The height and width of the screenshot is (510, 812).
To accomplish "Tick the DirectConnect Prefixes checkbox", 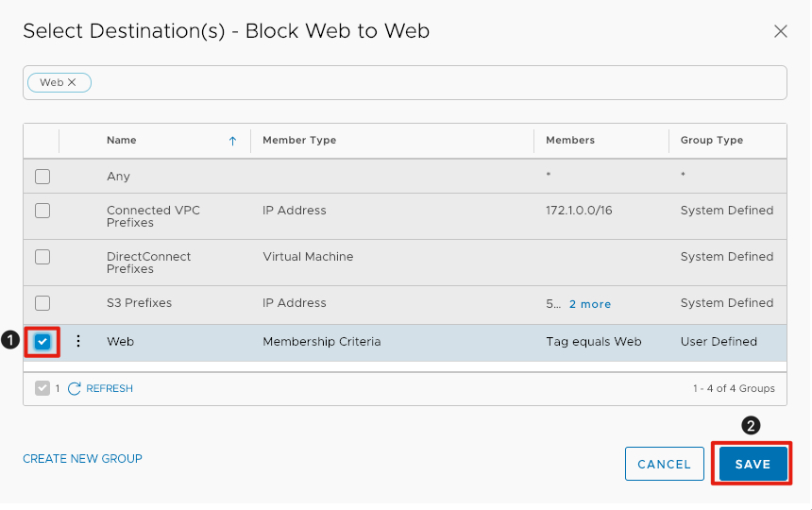I will pyautogui.click(x=42, y=257).
